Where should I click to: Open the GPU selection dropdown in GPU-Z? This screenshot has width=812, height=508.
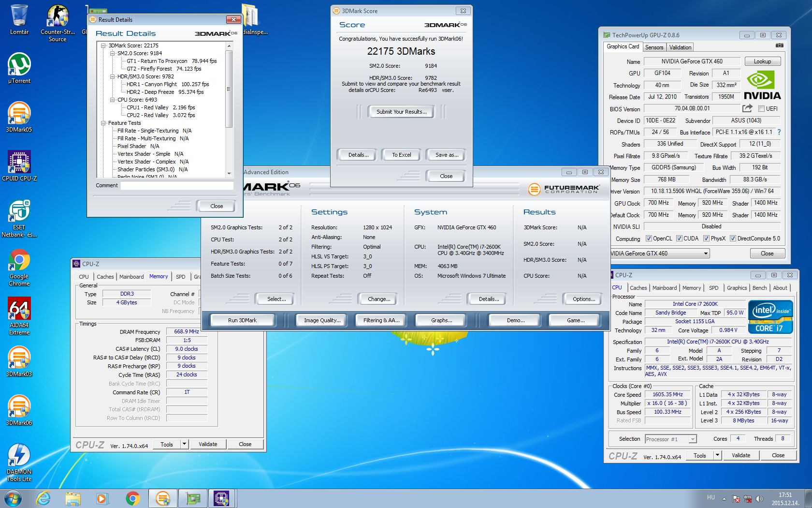coord(706,254)
